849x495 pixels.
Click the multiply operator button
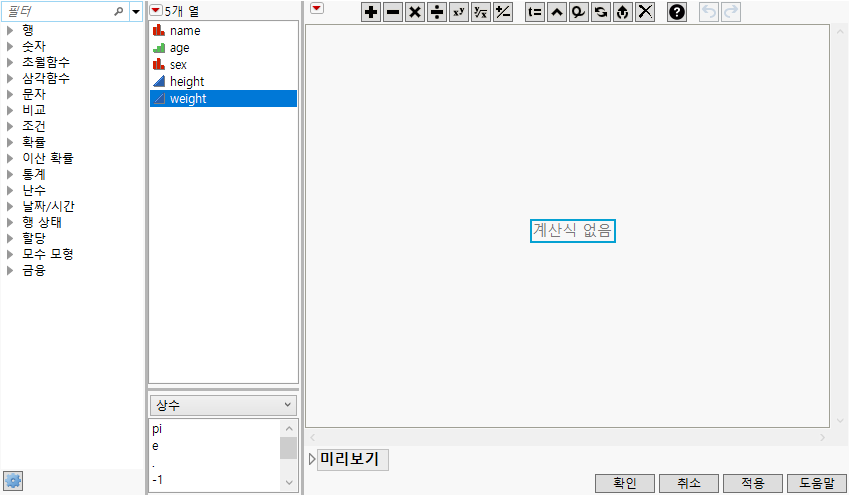click(415, 12)
